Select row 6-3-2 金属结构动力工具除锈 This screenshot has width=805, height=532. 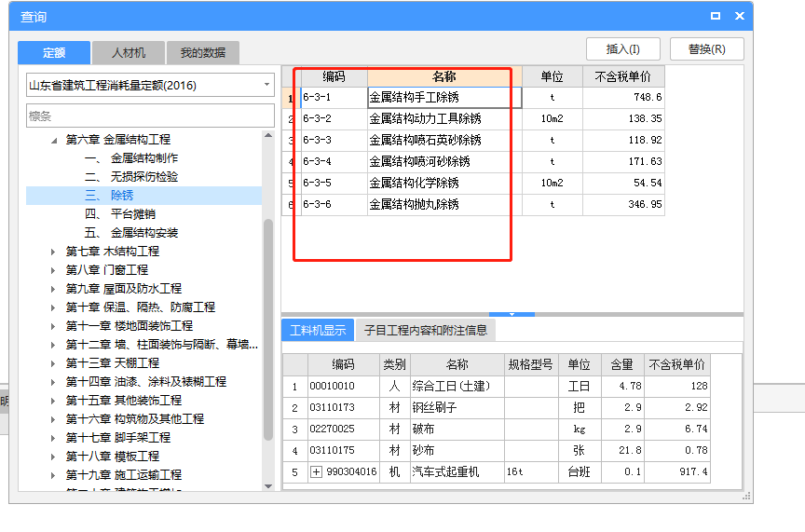473,118
